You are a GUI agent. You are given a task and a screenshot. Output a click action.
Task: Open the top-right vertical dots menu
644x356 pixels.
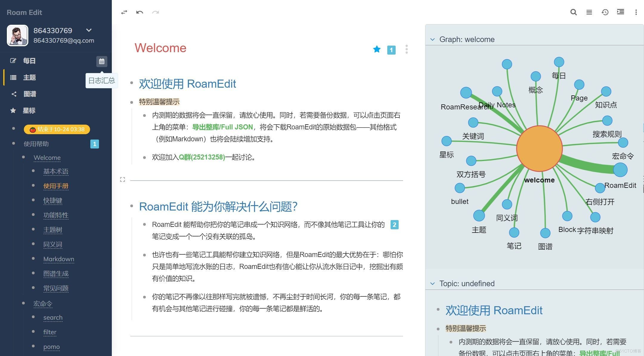[636, 12]
